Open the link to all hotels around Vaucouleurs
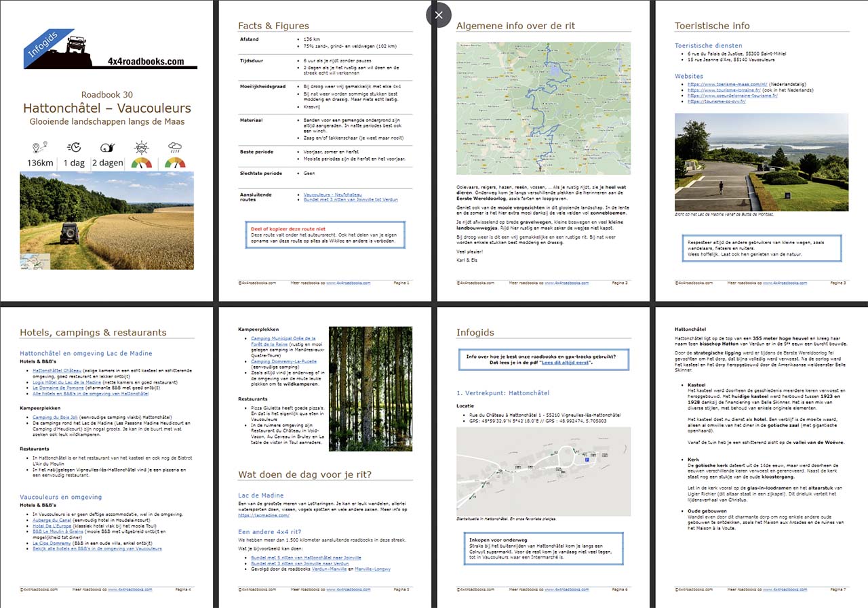The image size is (868, 608). [97, 550]
